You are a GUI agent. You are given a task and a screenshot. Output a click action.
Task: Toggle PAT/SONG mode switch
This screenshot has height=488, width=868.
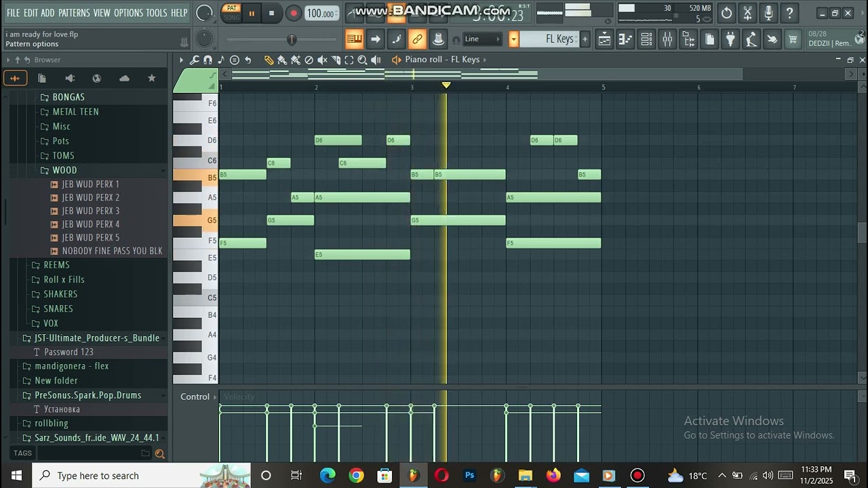point(231,12)
